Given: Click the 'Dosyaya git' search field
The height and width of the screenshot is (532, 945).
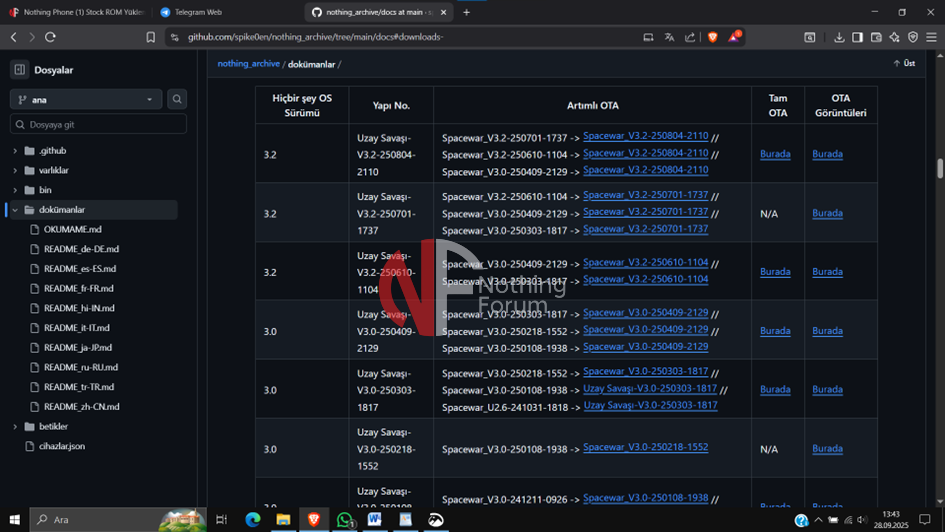Looking at the screenshot, I should click(x=98, y=124).
